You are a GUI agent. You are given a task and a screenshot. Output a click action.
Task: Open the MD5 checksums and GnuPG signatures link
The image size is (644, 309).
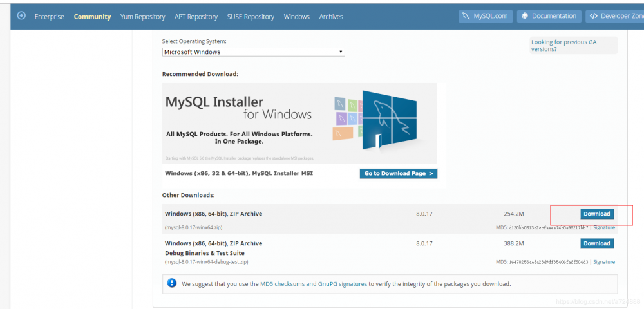314,283
